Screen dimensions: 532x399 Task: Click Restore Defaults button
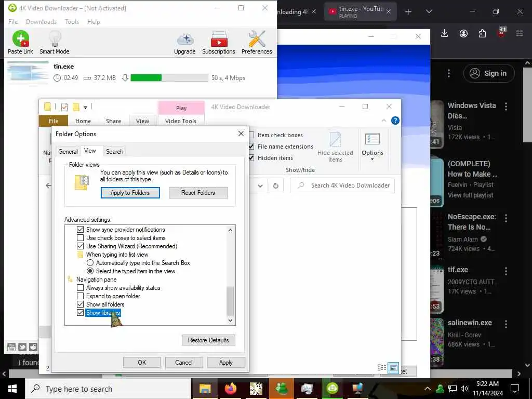tap(208, 340)
